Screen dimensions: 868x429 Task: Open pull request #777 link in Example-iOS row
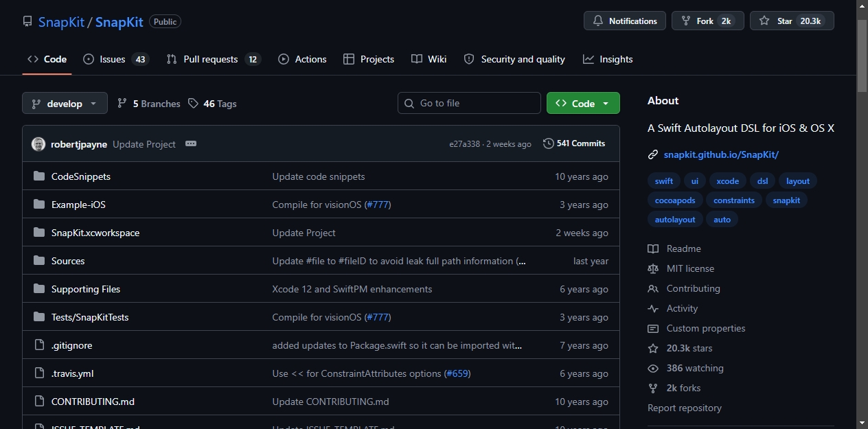click(378, 205)
